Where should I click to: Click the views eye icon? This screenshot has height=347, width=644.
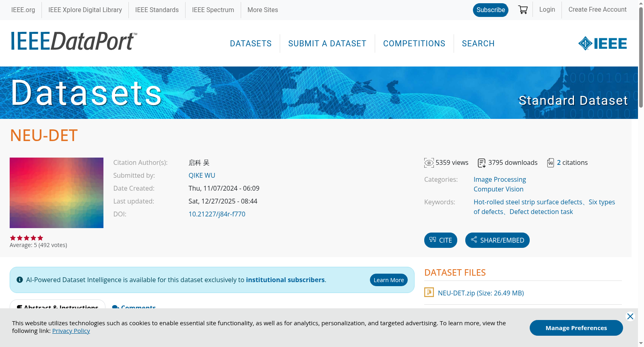pyautogui.click(x=429, y=163)
